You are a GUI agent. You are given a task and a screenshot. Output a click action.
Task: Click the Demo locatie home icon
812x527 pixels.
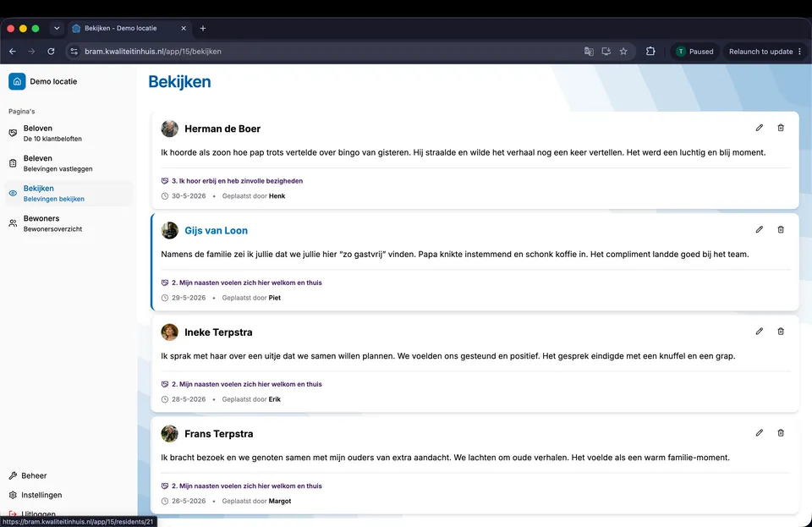click(x=17, y=81)
